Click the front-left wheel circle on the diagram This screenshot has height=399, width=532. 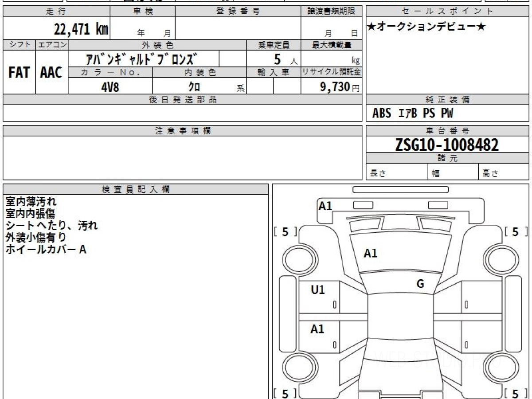tap(296, 258)
